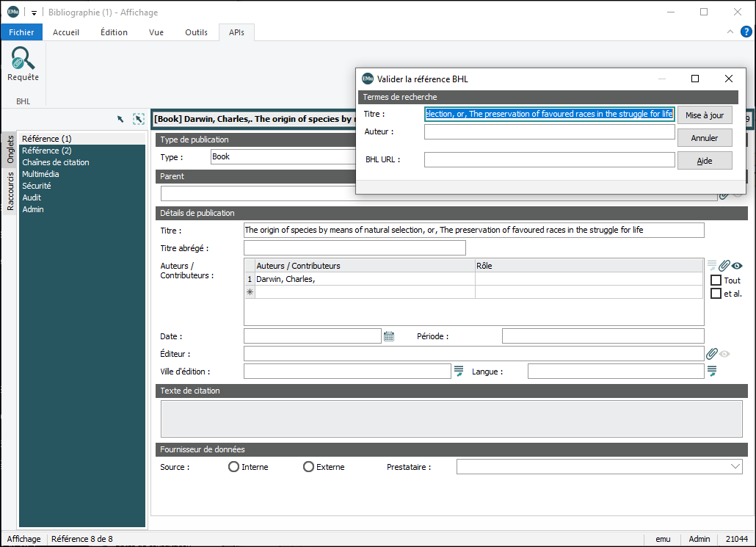Click Annuler in the BHL dialog
This screenshot has height=547, width=756.
[x=704, y=138]
